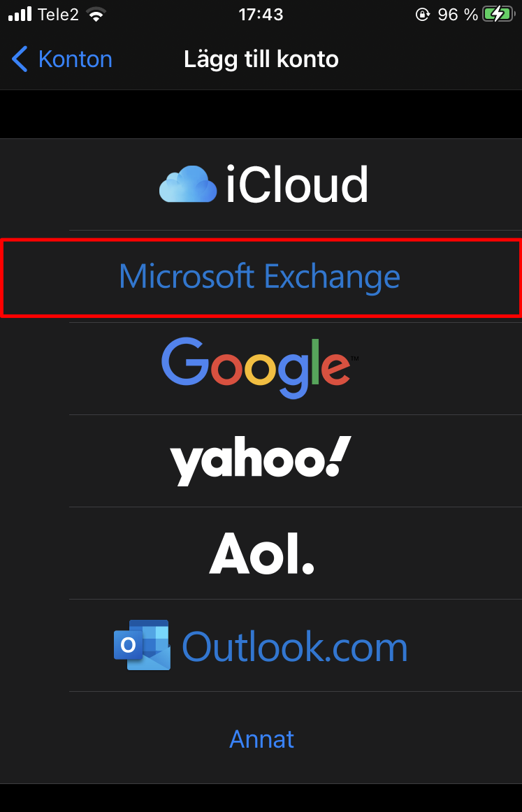Tap the Wi-Fi status icon
The width and height of the screenshot is (522, 812).
[96, 15]
